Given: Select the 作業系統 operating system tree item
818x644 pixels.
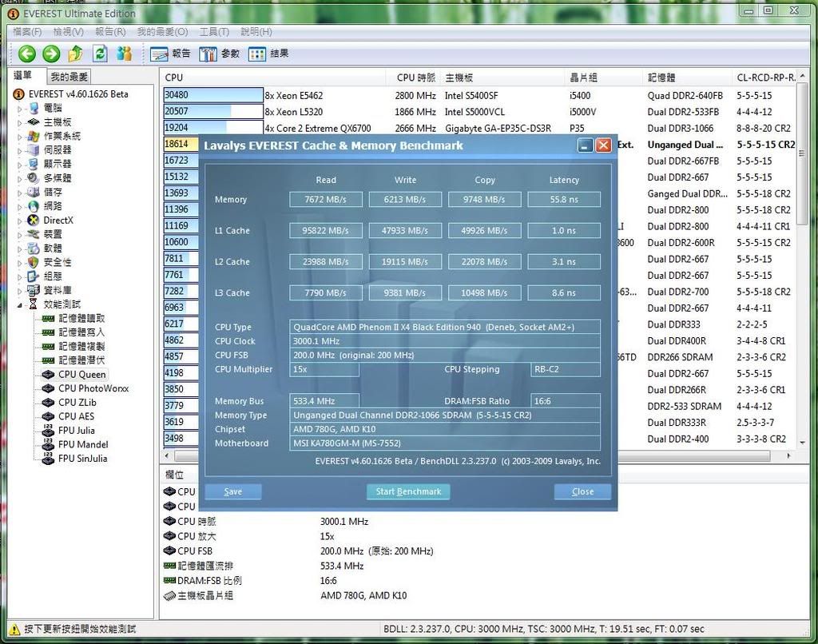Looking at the screenshot, I should [62, 136].
